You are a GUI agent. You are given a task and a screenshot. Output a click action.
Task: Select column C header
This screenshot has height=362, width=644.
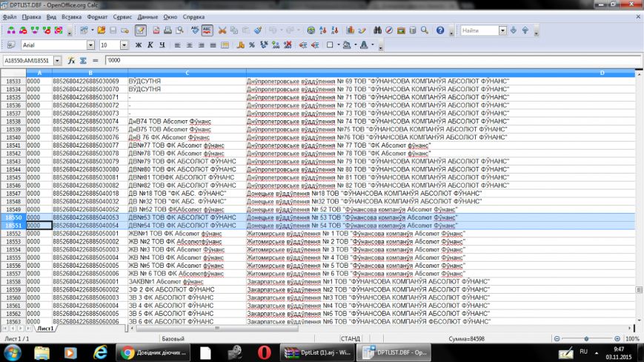[187, 73]
